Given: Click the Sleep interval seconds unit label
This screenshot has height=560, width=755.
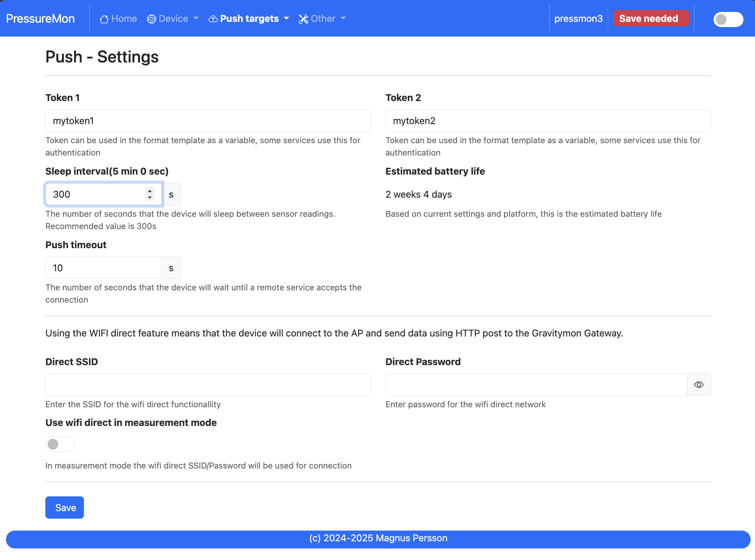Looking at the screenshot, I should click(x=171, y=194).
